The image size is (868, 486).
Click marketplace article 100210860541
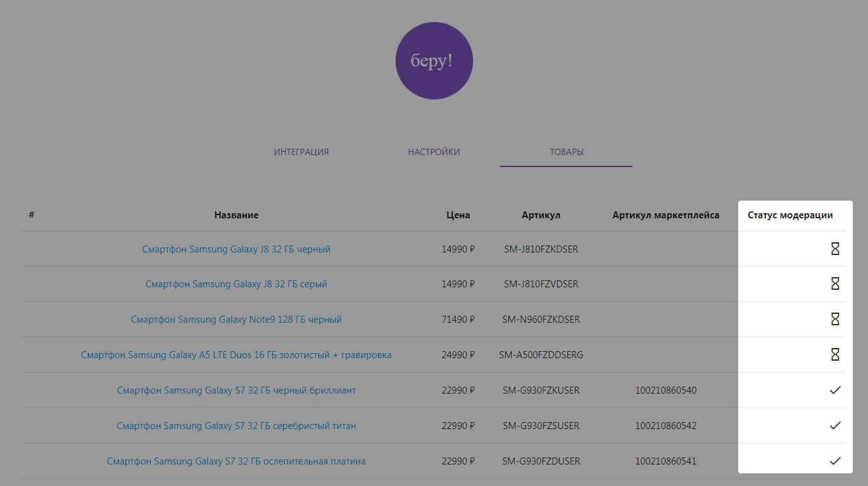click(666, 461)
